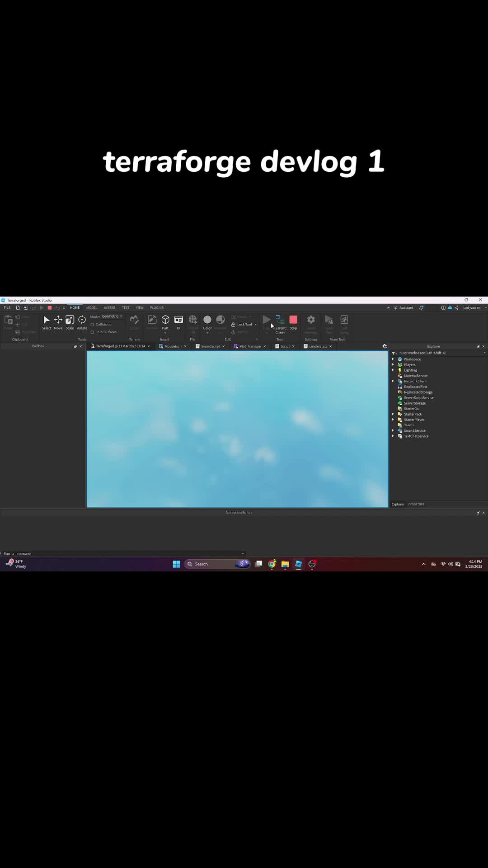The width and height of the screenshot is (488, 868).
Task: Select Teams in Explorer
Action: coord(408,425)
